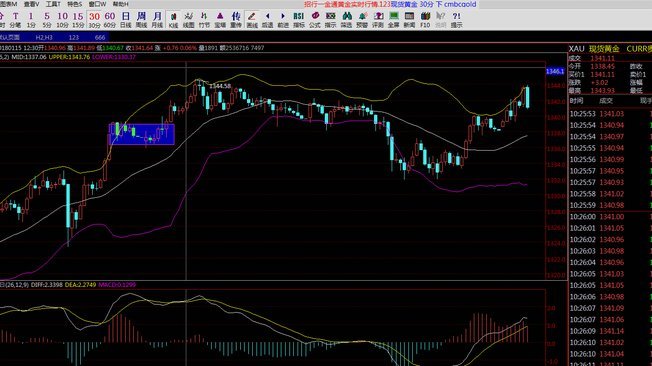Screen dimensions: 652x366
Task: Open the 新闻 news panel
Action: point(409,20)
